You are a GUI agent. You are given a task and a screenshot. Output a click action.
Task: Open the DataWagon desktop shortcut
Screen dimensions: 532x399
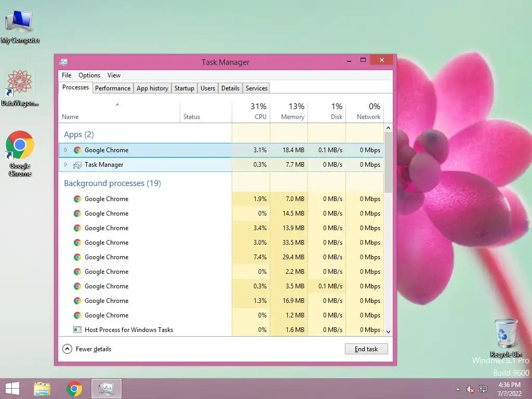[20, 88]
